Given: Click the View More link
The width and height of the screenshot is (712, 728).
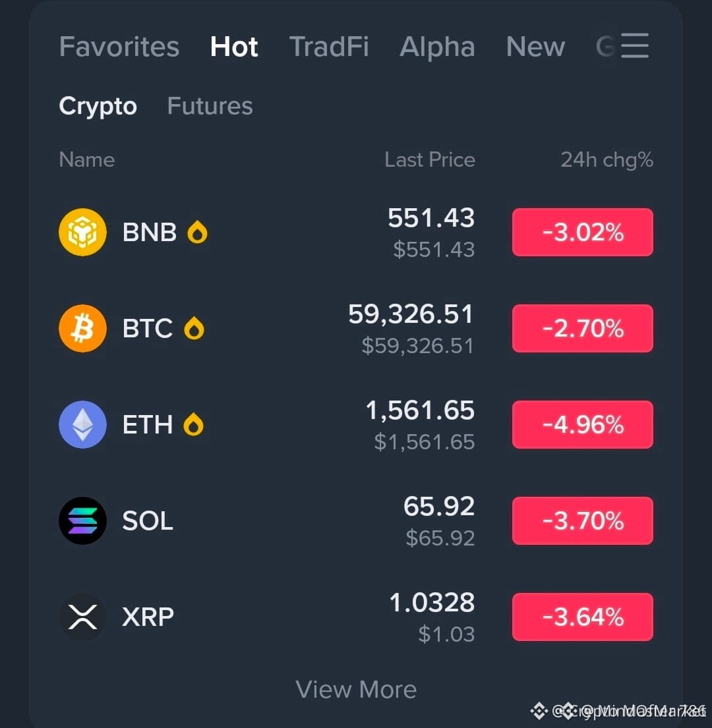Looking at the screenshot, I should pyautogui.click(x=356, y=690).
